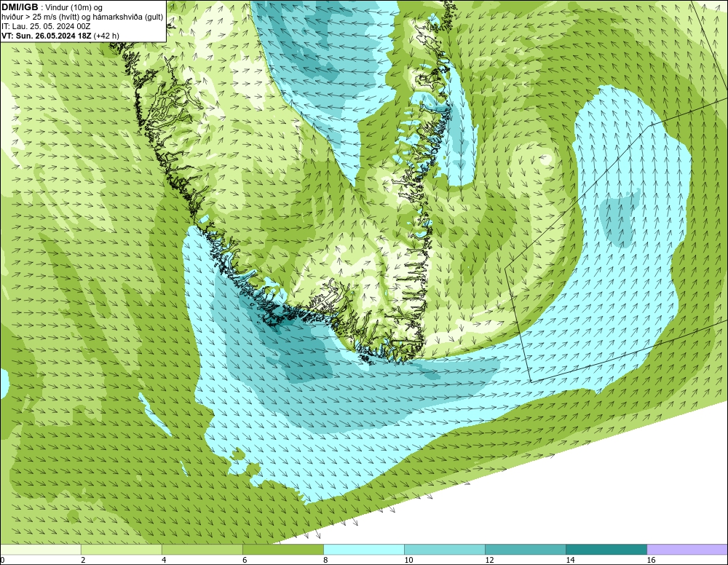Click the 'DMI/IGB' title text

coord(20,7)
